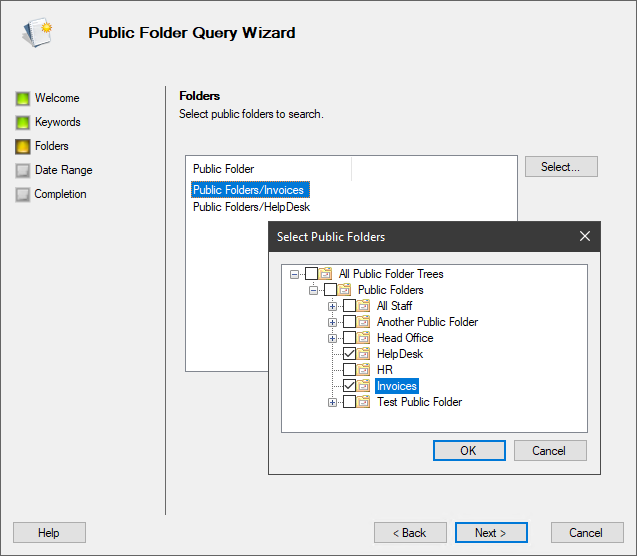637x556 pixels.
Task: Check the Test Public Folder checkbox
Action: point(349,402)
